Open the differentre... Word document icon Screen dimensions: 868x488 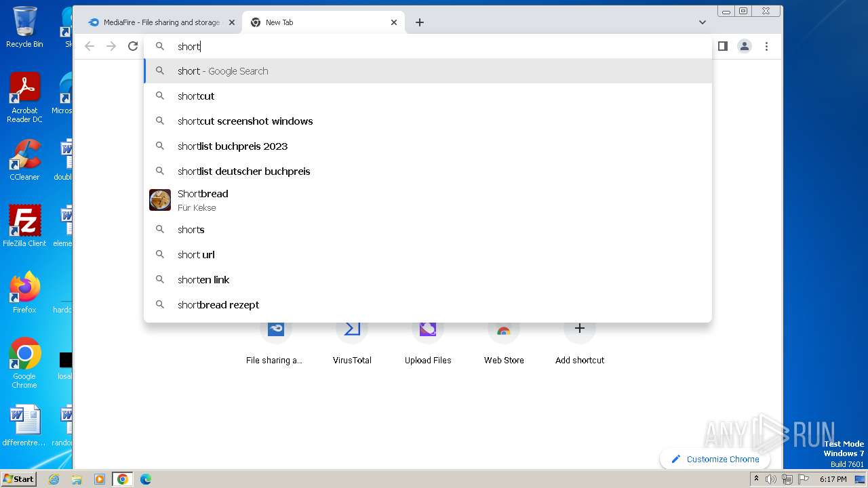point(24,426)
